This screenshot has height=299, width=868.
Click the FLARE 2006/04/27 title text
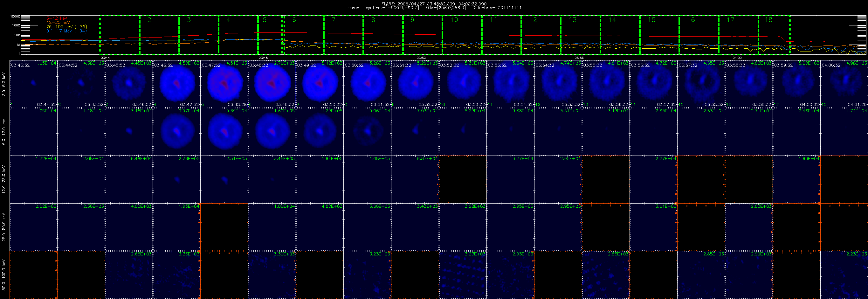[x=434, y=4]
